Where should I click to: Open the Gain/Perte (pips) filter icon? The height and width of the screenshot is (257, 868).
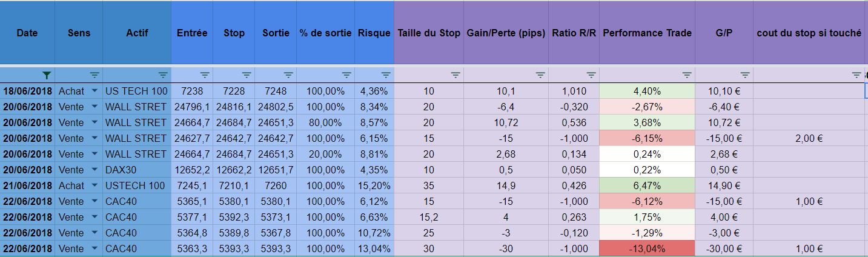[x=540, y=75]
